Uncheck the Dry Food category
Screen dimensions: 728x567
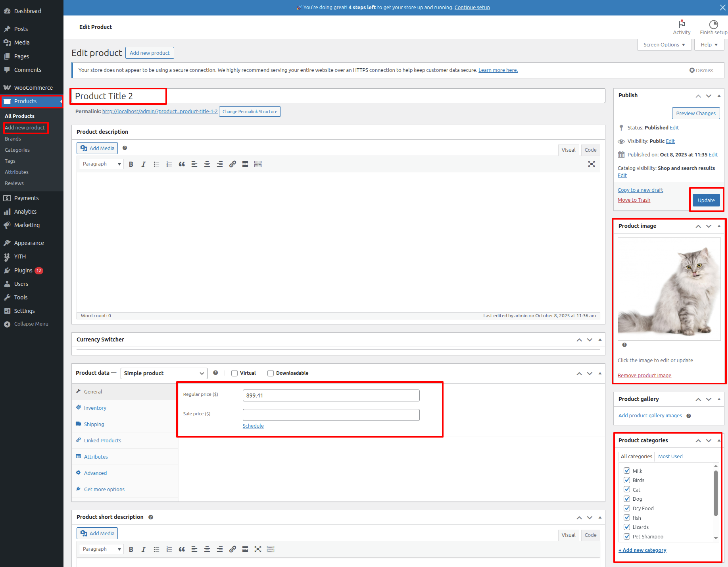point(627,508)
